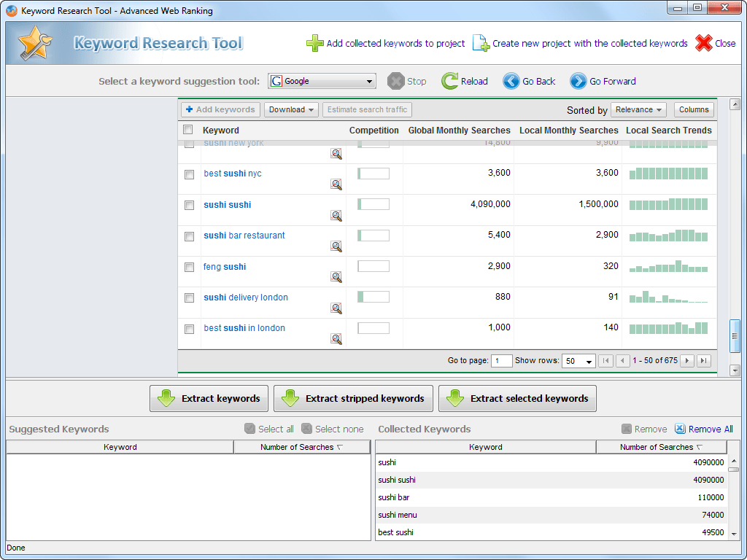The image size is (747, 560).
Task: Click the Competition column header
Action: 374,130
